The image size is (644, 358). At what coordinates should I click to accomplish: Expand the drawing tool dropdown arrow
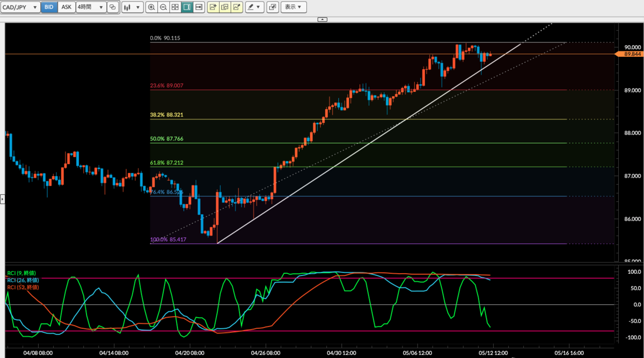pos(259,8)
